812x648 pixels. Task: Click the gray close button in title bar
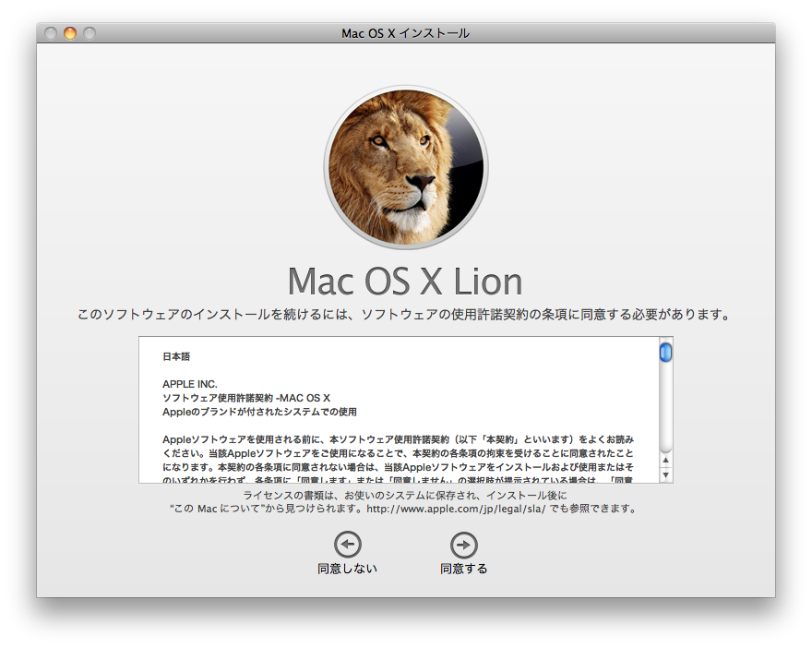coord(51,33)
